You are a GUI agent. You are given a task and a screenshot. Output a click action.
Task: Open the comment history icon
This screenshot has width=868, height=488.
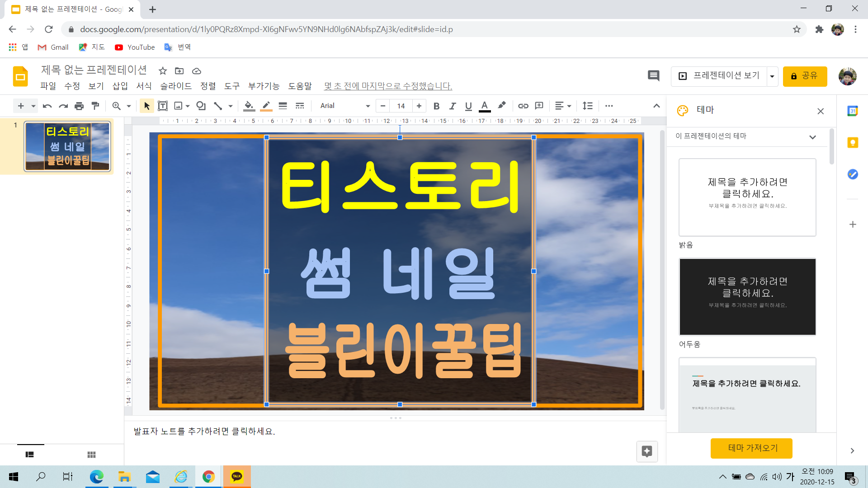[653, 76]
